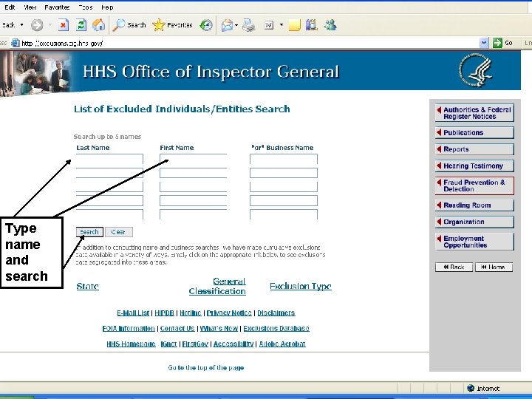Click the second Business Name field

[x=284, y=173]
